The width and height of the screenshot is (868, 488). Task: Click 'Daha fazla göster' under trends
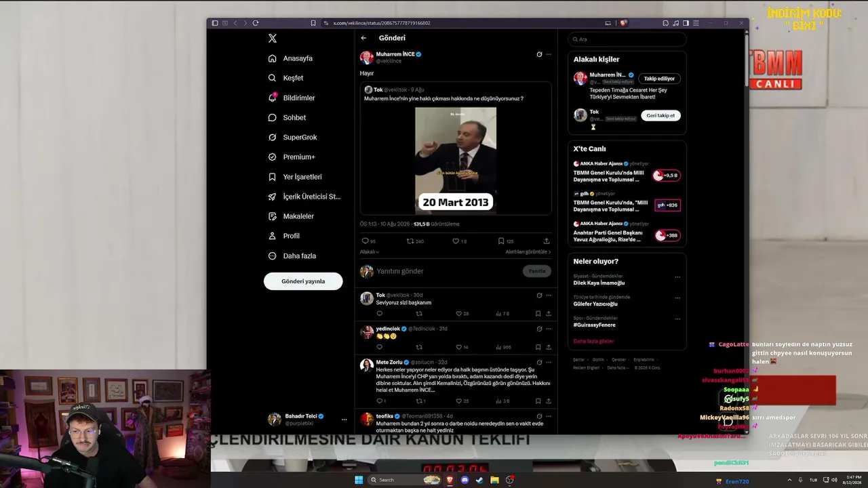593,341
